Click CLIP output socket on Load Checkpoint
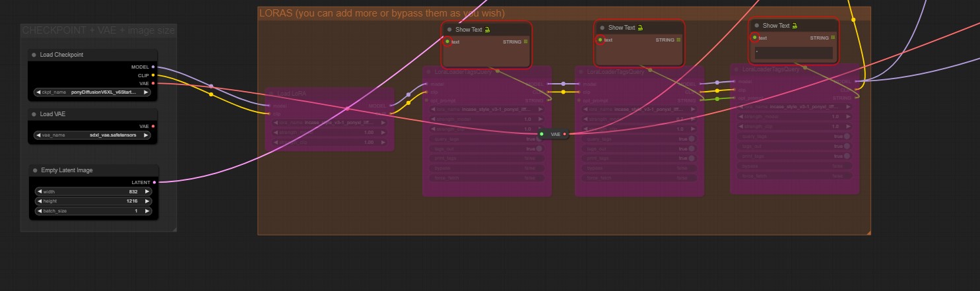This screenshot has width=980, height=291. click(x=153, y=75)
